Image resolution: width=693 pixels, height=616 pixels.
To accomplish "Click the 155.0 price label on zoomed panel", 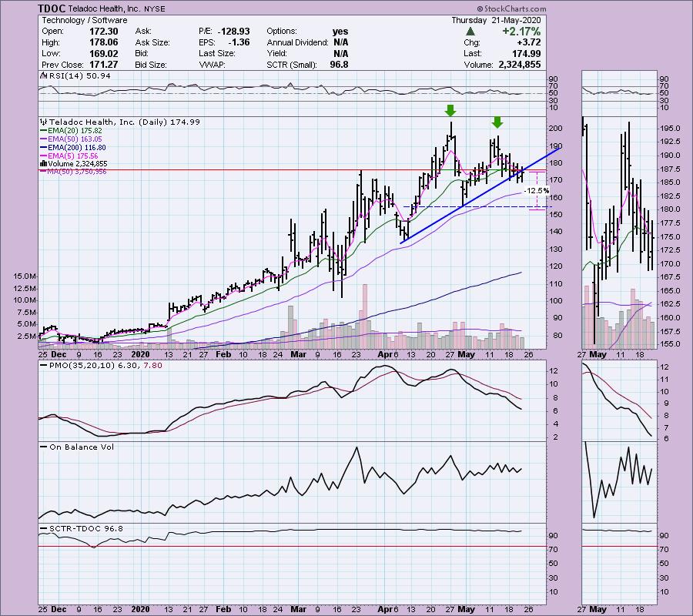I will click(x=671, y=343).
